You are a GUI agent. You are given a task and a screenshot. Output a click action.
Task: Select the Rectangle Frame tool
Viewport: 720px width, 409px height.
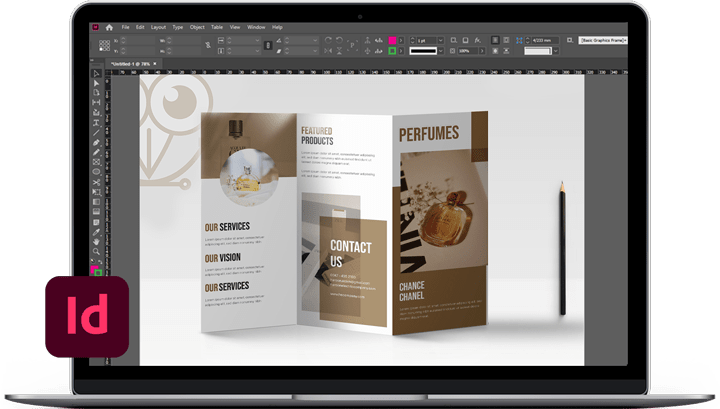click(96, 162)
